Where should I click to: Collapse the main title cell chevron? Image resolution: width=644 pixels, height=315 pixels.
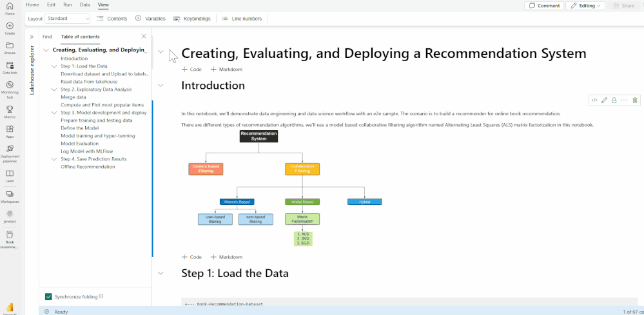pos(161,52)
